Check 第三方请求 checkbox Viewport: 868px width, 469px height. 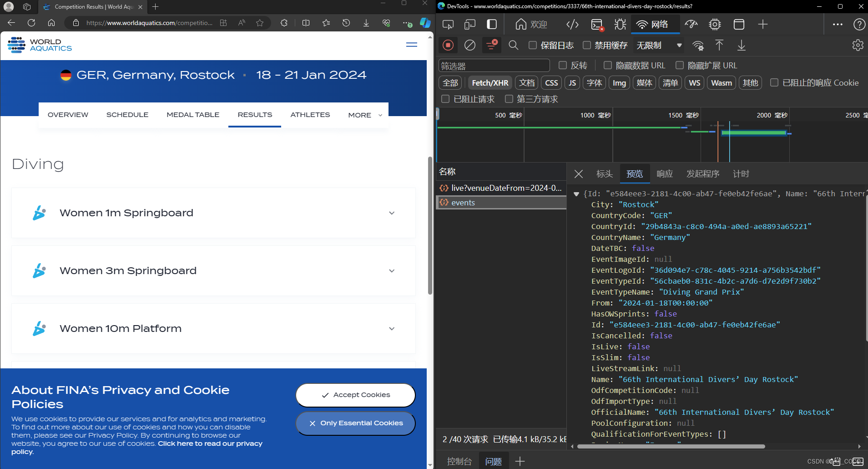509,99
